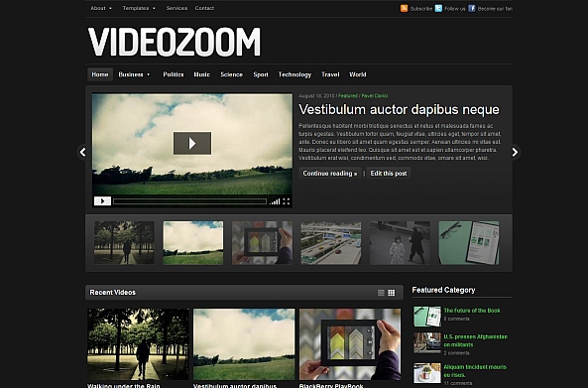This screenshot has height=388, width=588.
Task: Select the Home nav tab
Action: 100,74
